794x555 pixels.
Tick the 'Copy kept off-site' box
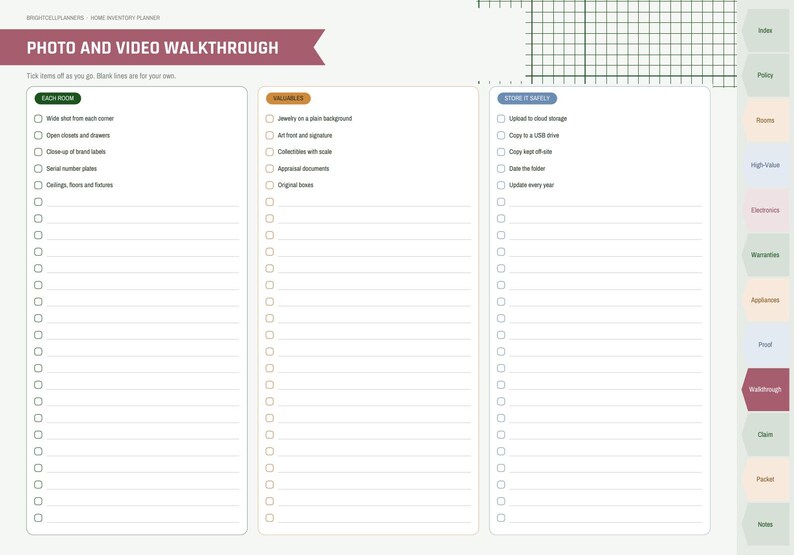[501, 152]
